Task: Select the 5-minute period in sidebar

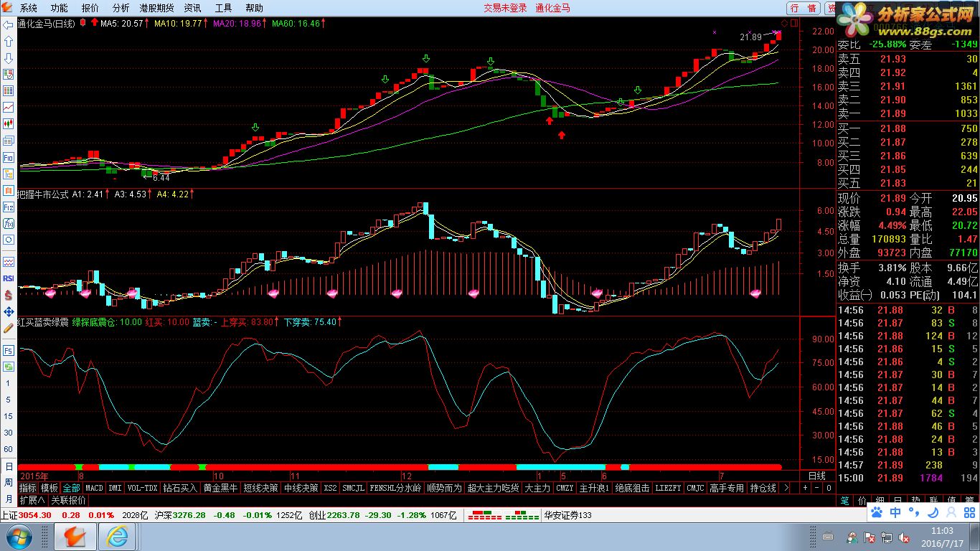Action: point(9,400)
